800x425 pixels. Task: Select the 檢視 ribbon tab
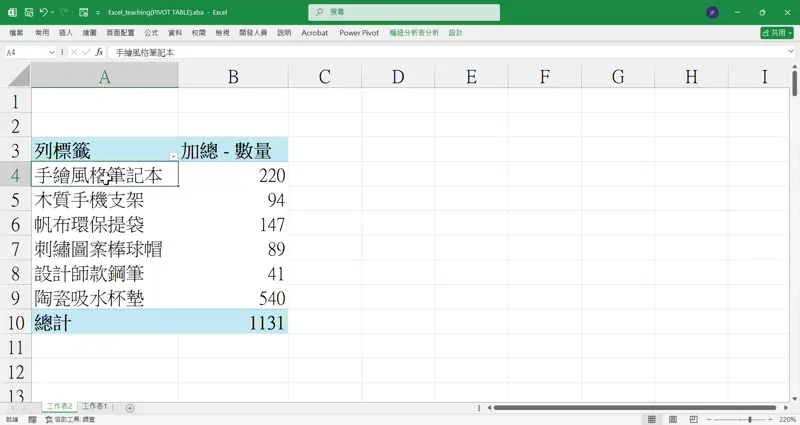[222, 33]
